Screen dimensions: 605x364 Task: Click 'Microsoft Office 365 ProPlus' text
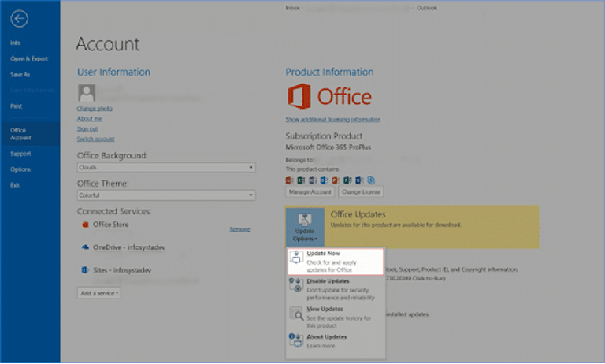click(x=328, y=147)
